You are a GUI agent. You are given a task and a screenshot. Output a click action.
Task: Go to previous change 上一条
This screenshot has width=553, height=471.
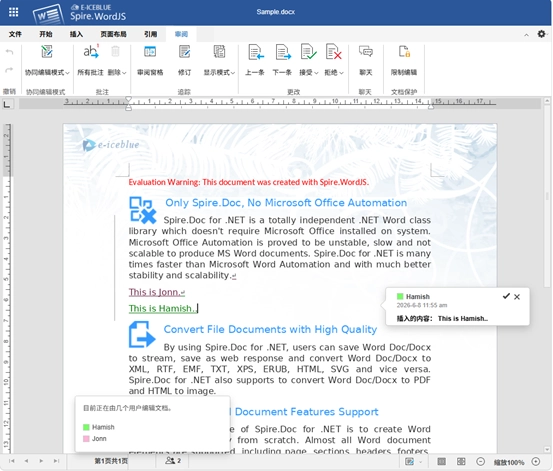click(255, 52)
